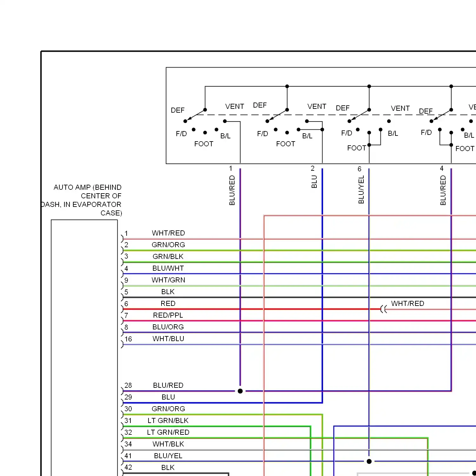Click the F/D label of the switch feeding terminal 1
The width and height of the screenshot is (476, 476).
tap(182, 134)
